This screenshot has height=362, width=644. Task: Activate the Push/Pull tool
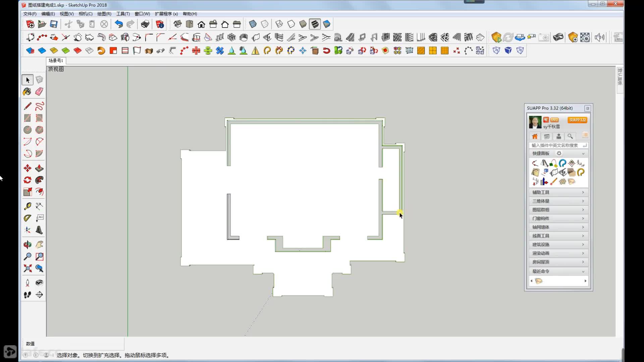(39, 168)
